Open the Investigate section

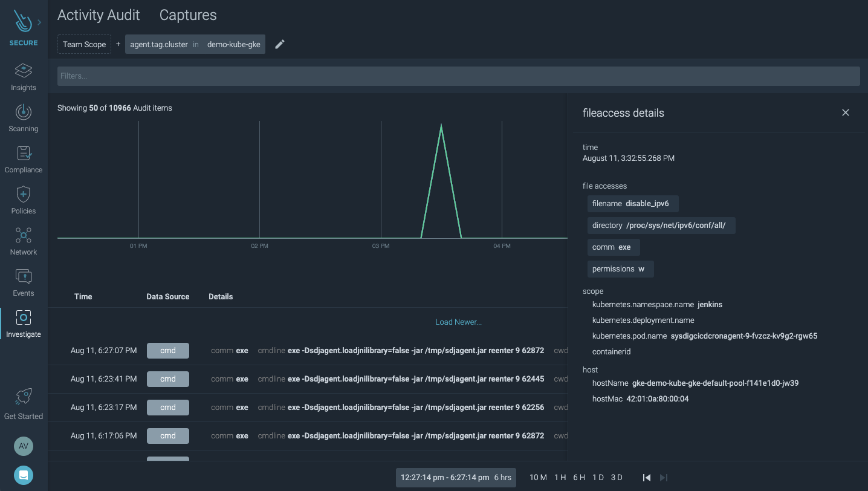[24, 324]
